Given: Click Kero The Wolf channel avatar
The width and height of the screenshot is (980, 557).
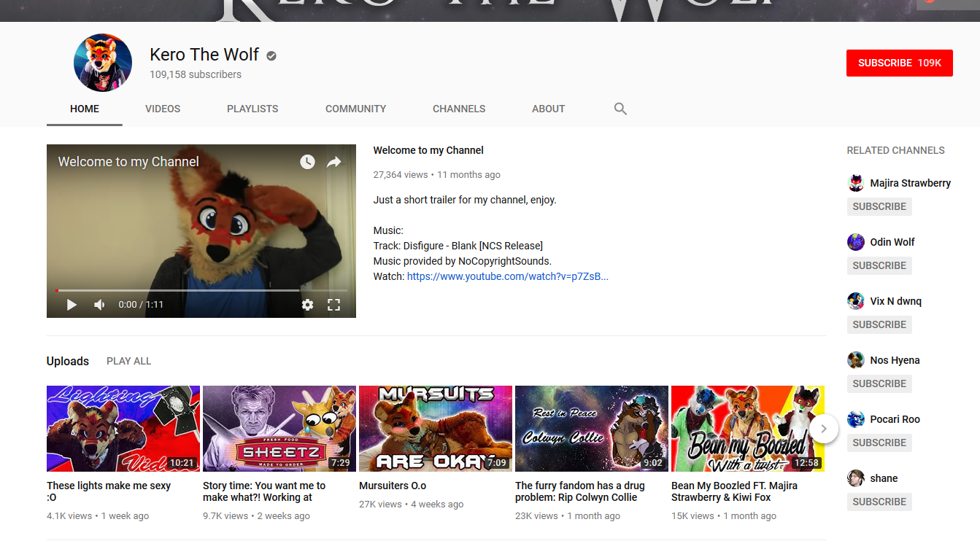Looking at the screenshot, I should pos(103,63).
